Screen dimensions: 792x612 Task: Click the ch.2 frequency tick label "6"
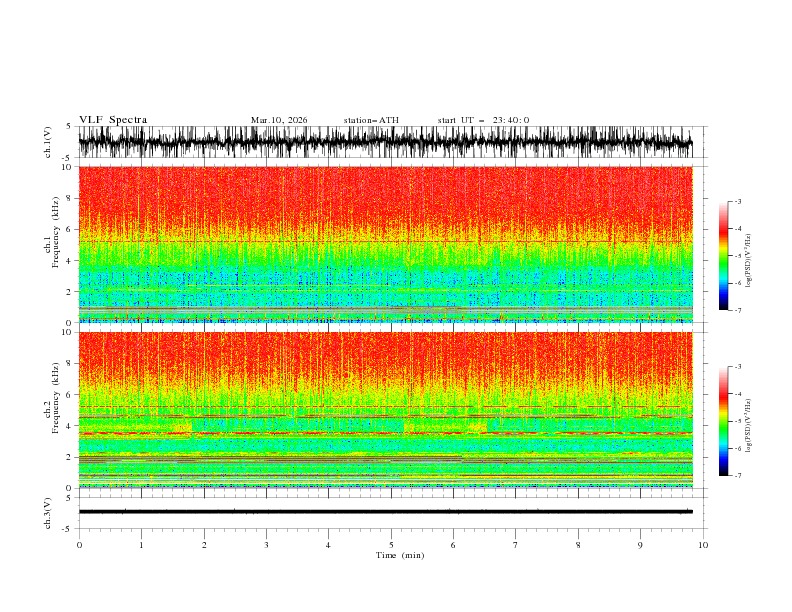tap(69, 395)
